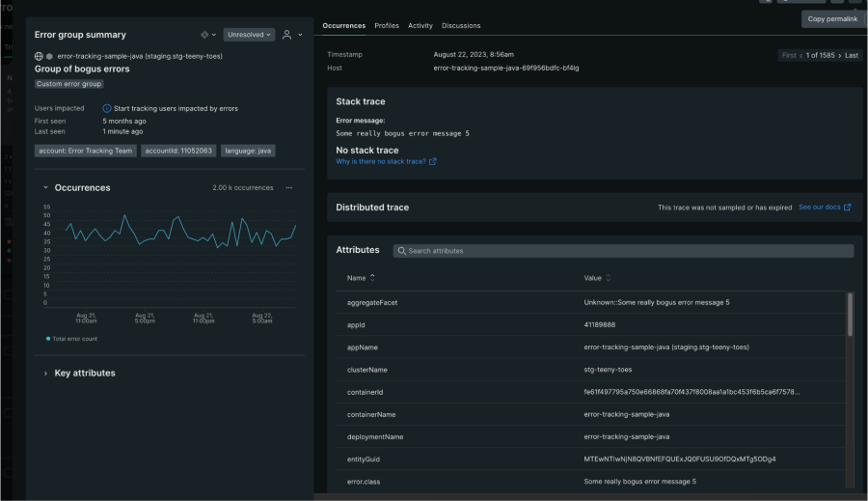Click the account: Error Tracking Team tag

click(x=86, y=151)
